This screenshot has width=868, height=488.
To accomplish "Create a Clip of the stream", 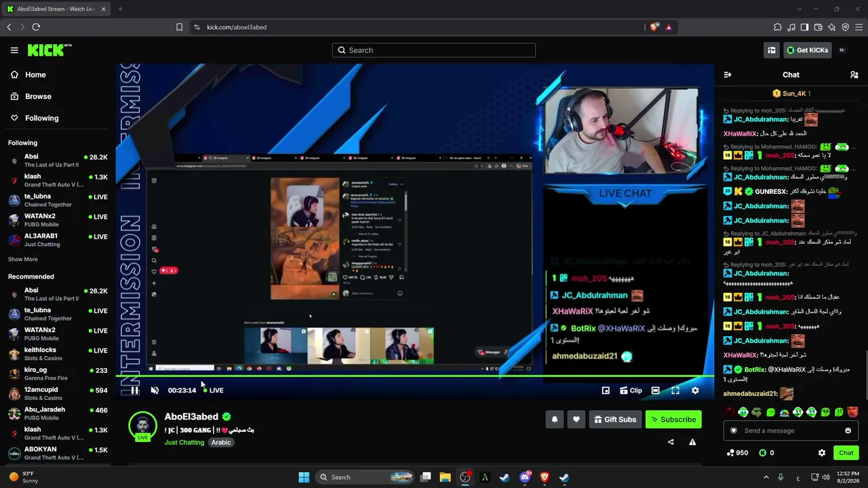I will click(x=631, y=390).
